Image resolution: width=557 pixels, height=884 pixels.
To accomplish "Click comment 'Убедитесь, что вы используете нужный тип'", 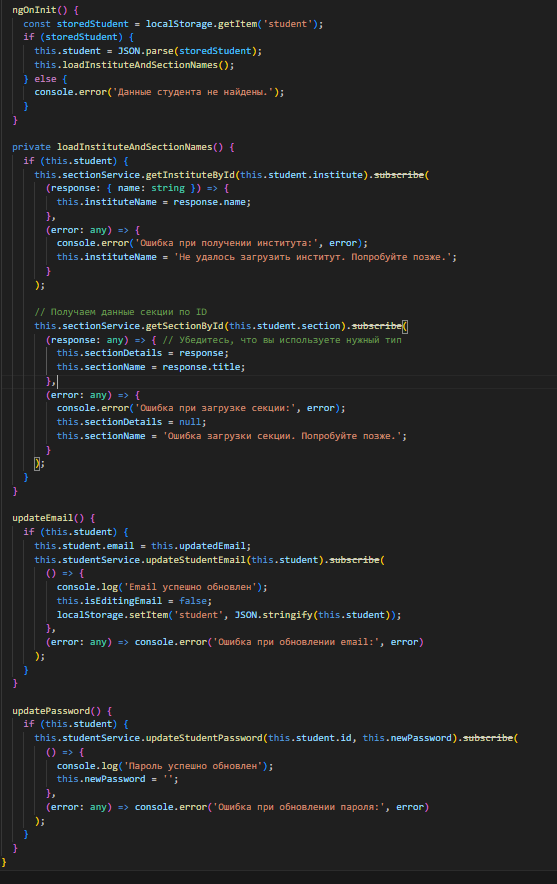I will [x=282, y=340].
